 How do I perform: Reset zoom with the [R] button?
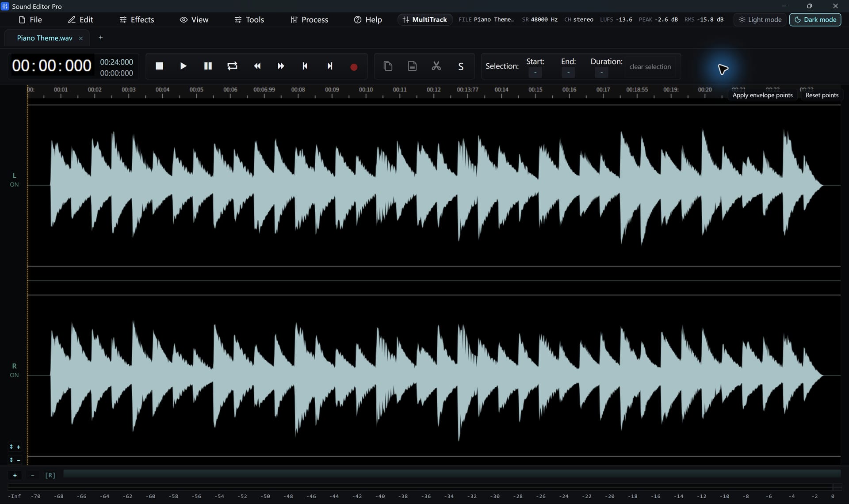50,475
